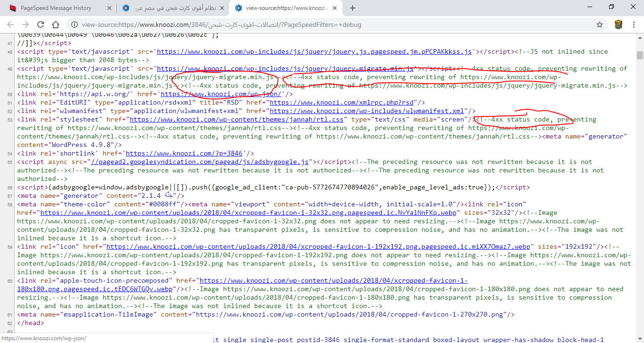Open the xmlrpc.php?rsd link

pyautogui.click(x=342, y=103)
